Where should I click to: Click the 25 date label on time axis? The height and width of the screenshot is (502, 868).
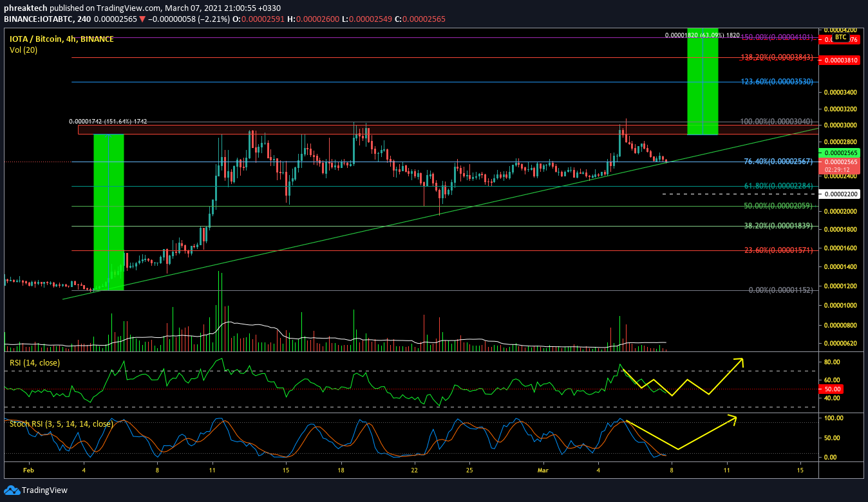(469, 470)
